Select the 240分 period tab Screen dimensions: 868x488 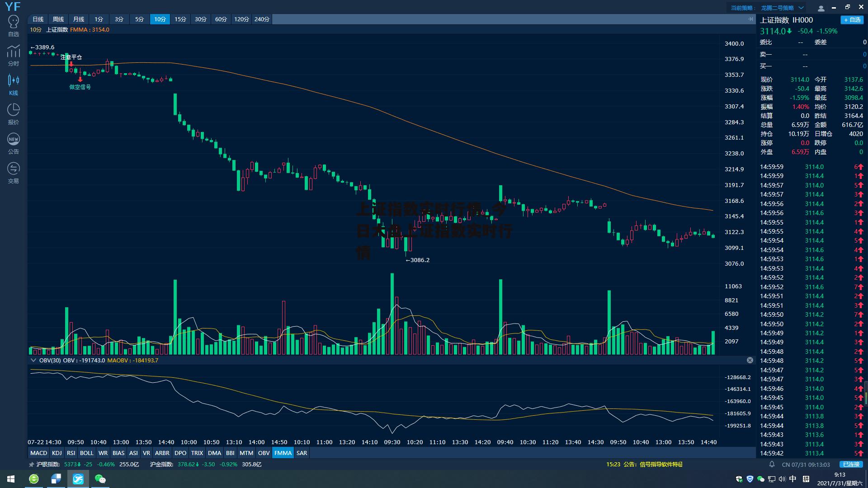click(262, 19)
